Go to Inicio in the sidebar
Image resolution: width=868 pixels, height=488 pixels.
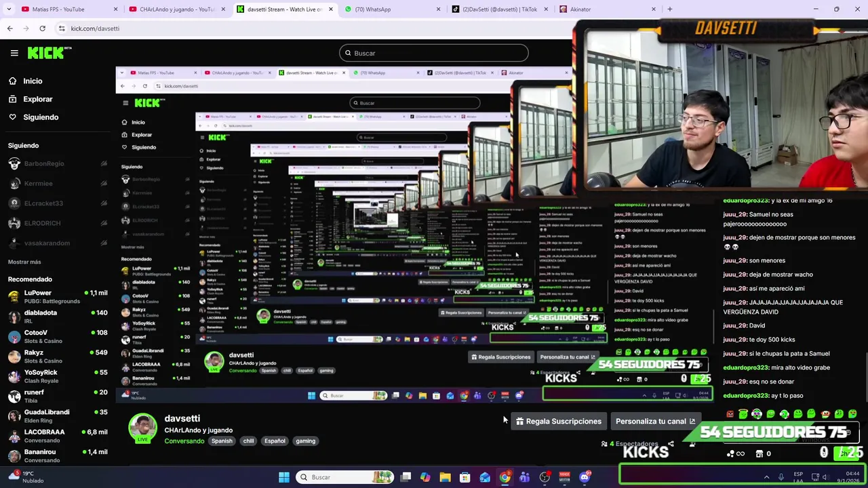tap(25, 81)
